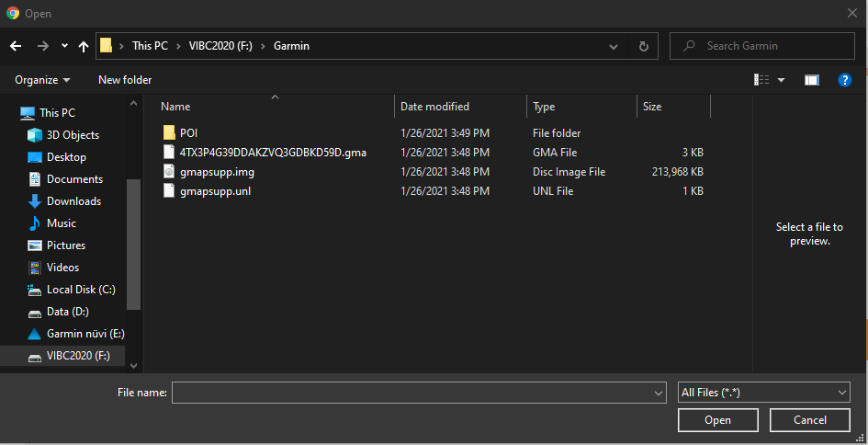The image size is (868, 445).
Task: Navigate to Desktop in sidebar
Action: [x=66, y=157]
